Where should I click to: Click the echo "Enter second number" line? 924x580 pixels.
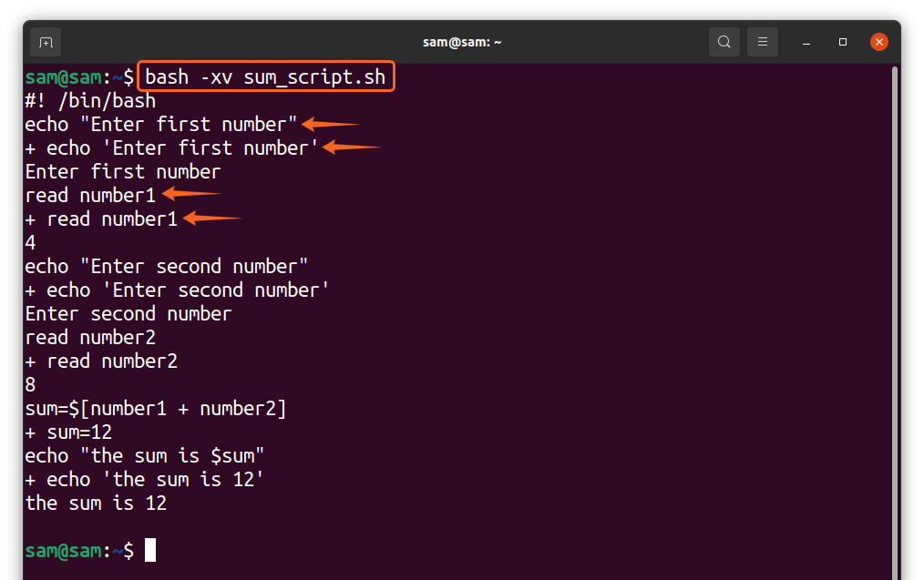(x=166, y=267)
